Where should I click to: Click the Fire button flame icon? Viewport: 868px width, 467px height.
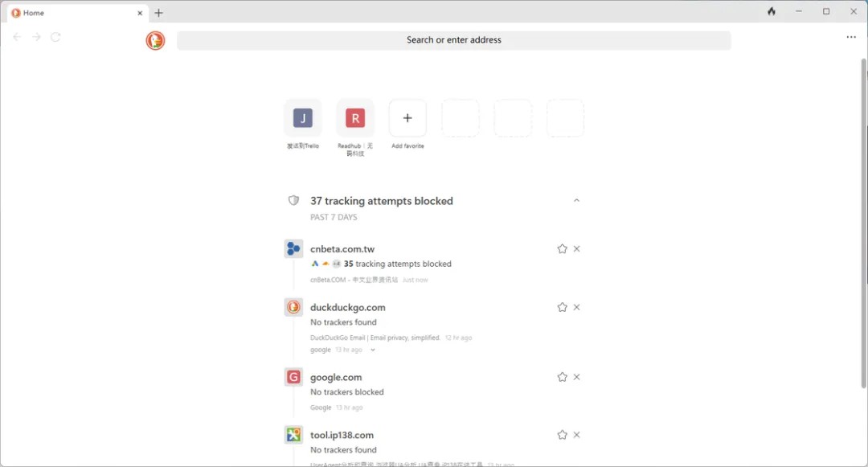pos(772,12)
